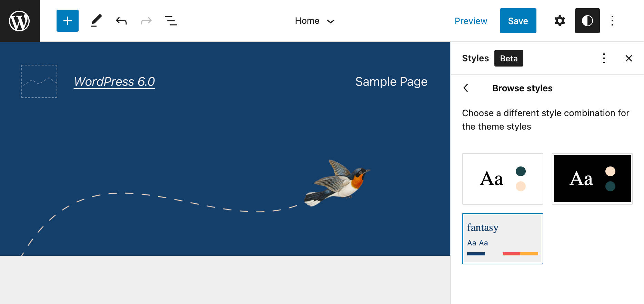This screenshot has height=304, width=644.
Task: Save the current theme styles
Action: 518,21
